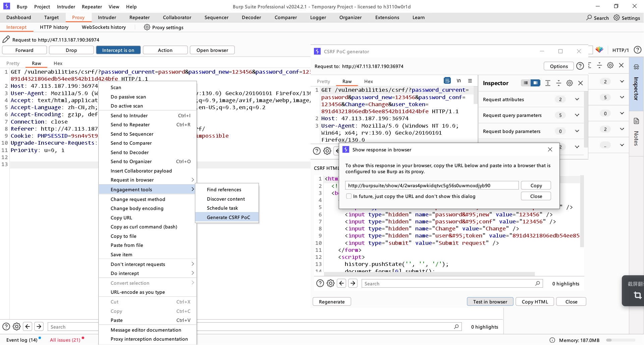Choose Send to Intruder from context menu
The image size is (644, 345).
tap(148, 115)
